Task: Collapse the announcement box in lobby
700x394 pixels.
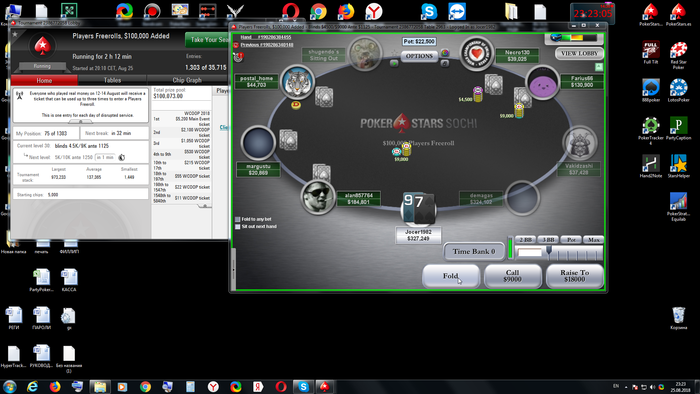Action: point(80,121)
